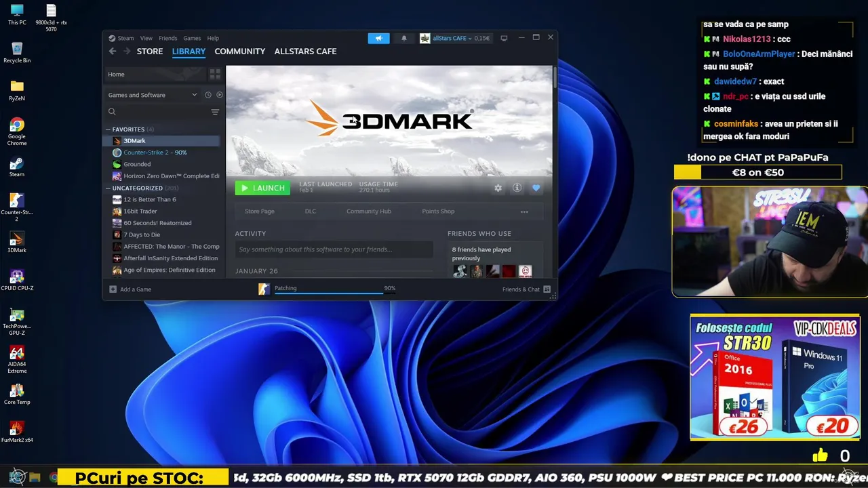
Task: Open the Points Shop link
Action: click(x=438, y=211)
